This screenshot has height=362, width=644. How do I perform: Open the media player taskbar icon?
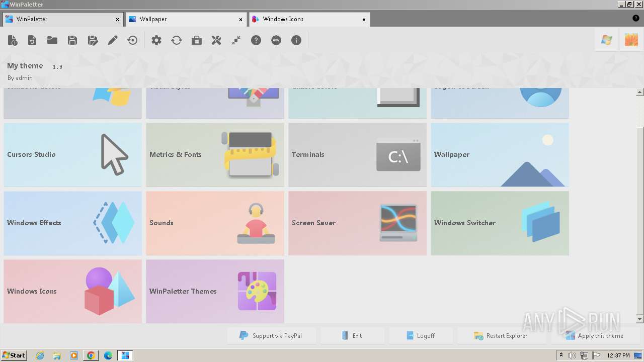point(74,355)
